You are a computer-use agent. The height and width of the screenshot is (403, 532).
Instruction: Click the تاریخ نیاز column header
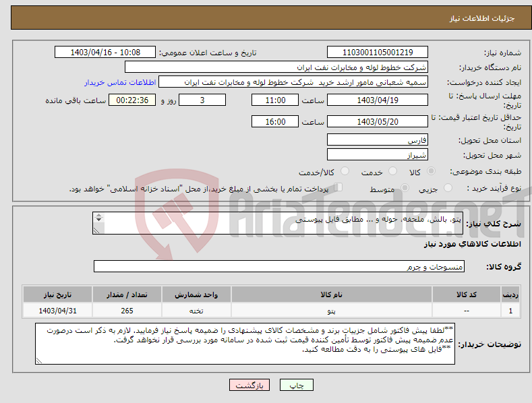pos(58,294)
